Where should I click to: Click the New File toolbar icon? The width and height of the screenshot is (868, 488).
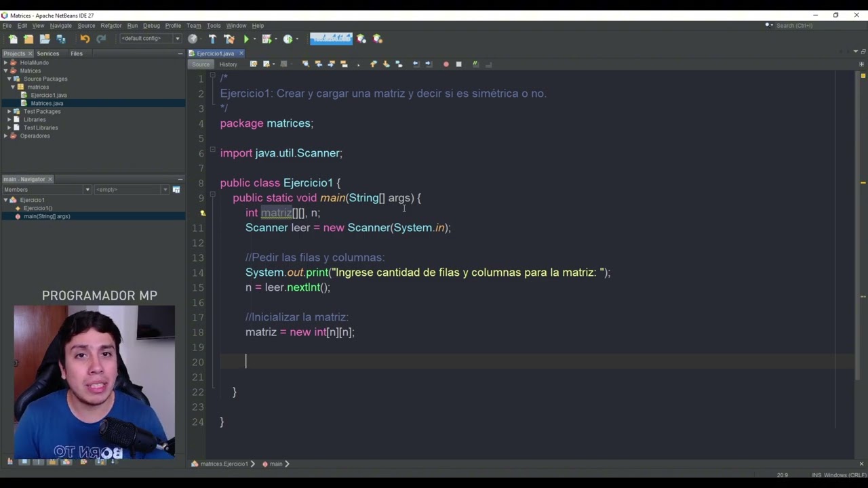[13, 39]
